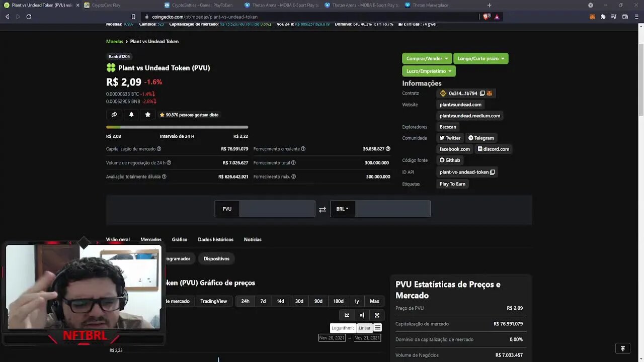The image size is (644, 362).
Task: Switch chart to line view icon
Action: coord(347,315)
